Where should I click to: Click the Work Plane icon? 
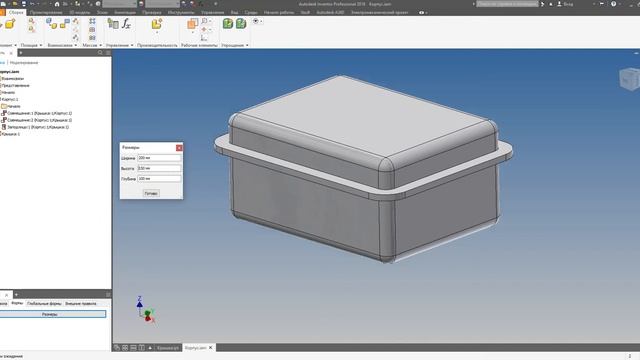(x=192, y=24)
